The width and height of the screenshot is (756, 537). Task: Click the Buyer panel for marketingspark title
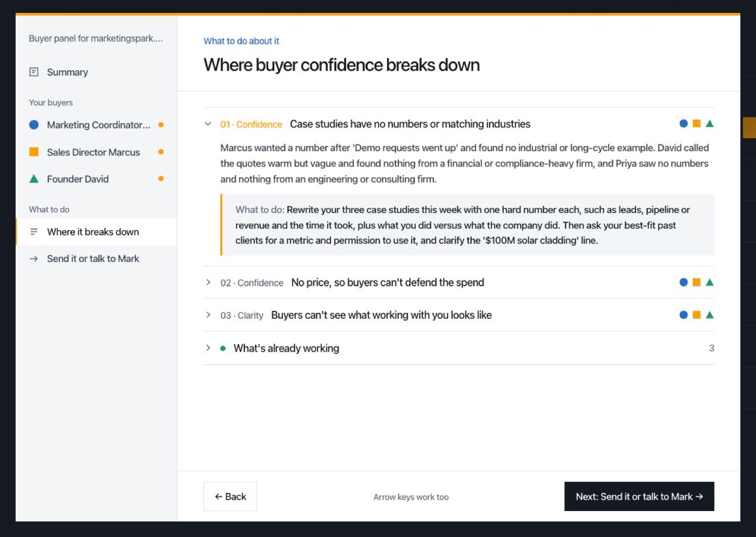96,38
